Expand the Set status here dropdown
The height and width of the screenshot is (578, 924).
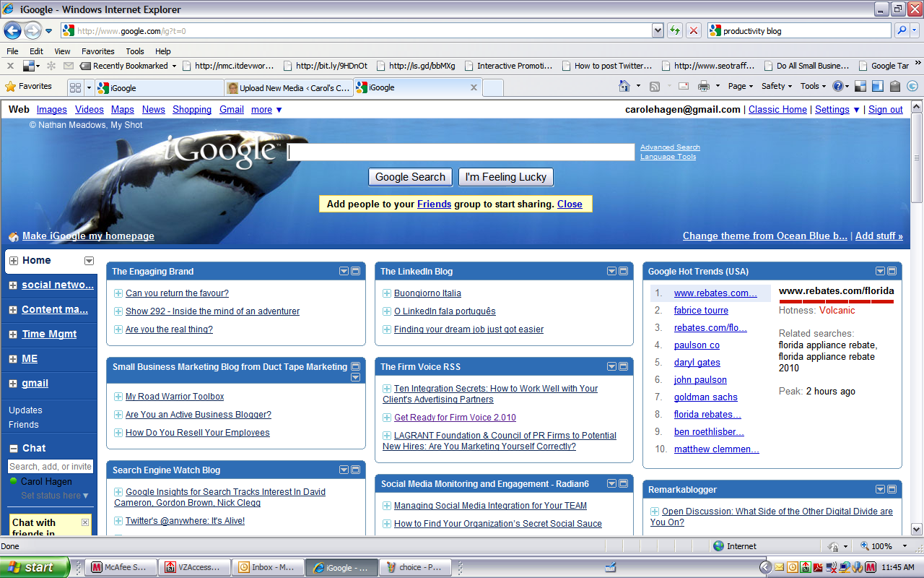[x=85, y=496]
